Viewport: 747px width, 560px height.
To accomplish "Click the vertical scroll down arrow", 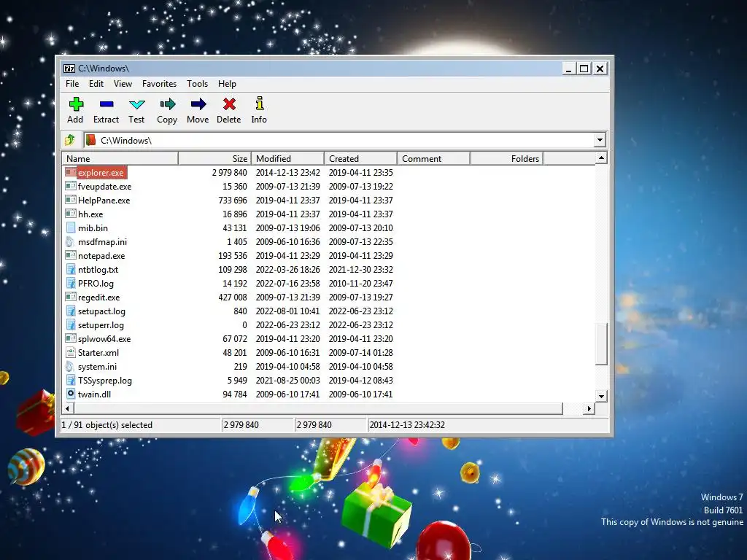I will coord(601,396).
